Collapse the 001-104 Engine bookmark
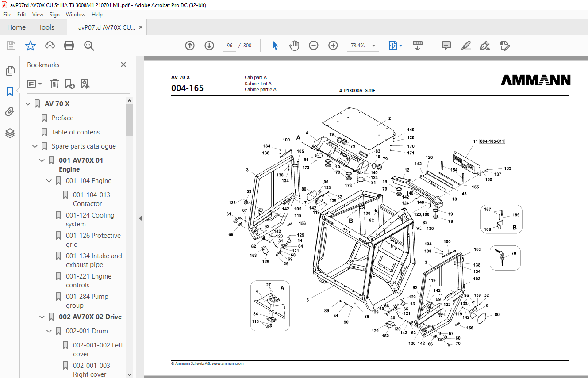The height and width of the screenshot is (378, 588). (x=49, y=181)
